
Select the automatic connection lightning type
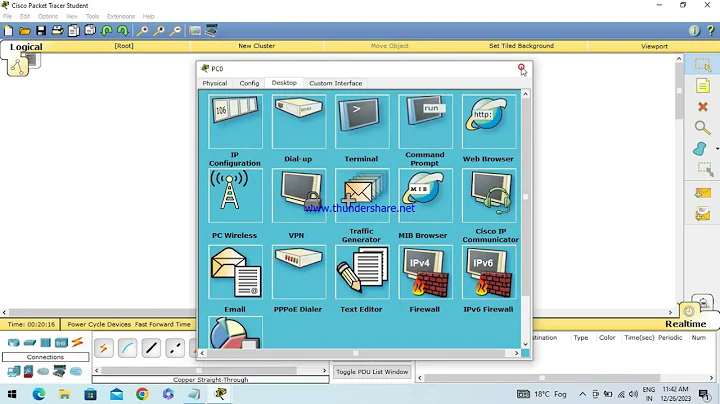104,348
